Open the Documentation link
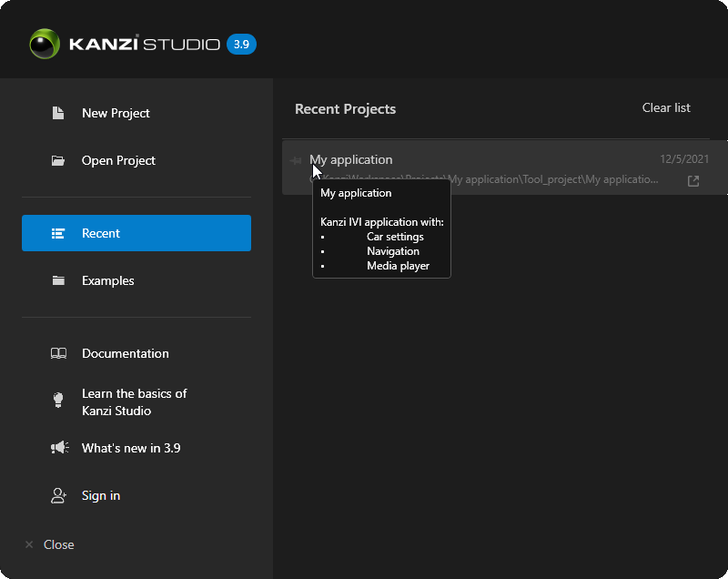This screenshot has height=579, width=728. click(126, 353)
